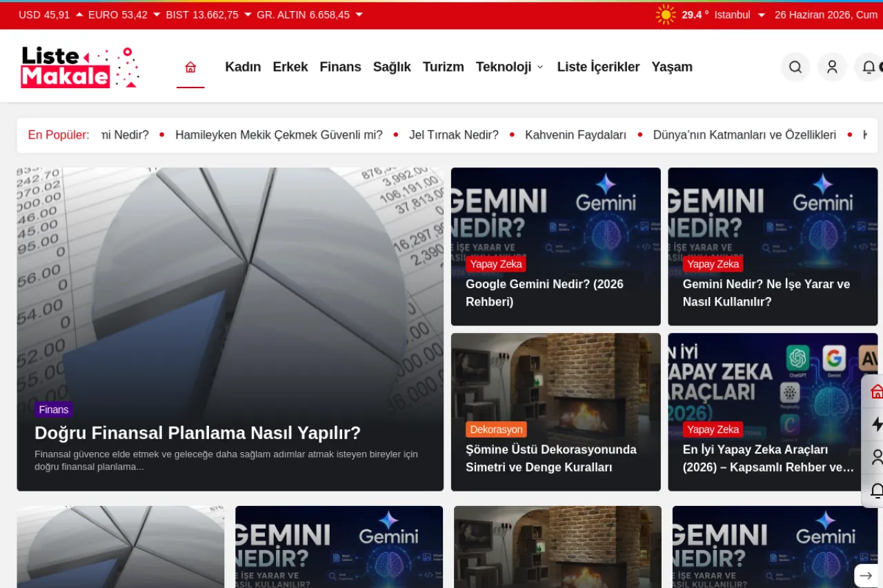Click the pie chart thumbnail in bottom row

(121, 547)
